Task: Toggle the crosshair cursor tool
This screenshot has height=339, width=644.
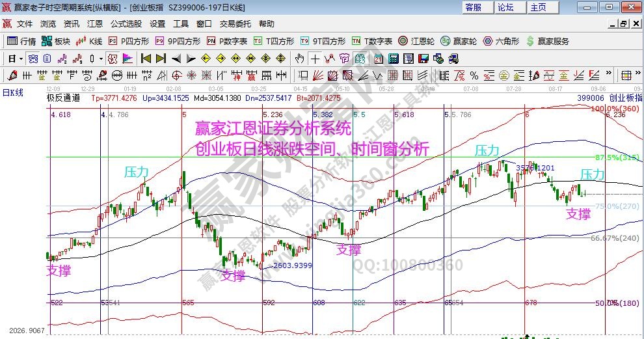Action: tap(315, 58)
